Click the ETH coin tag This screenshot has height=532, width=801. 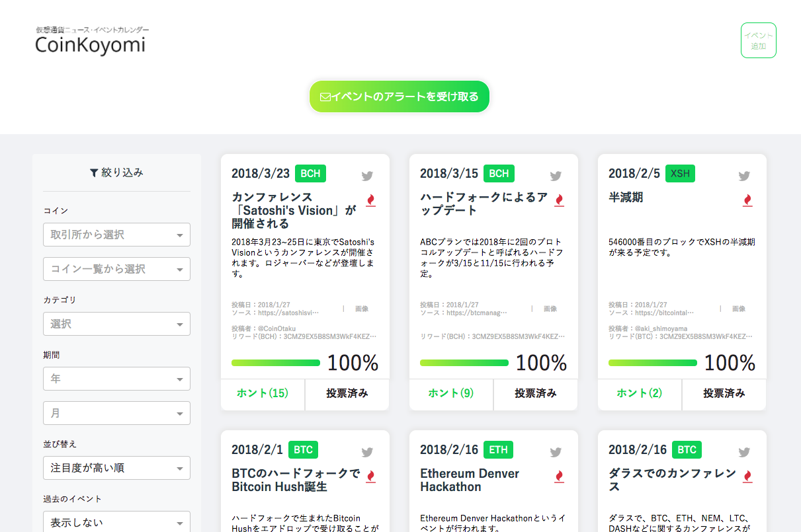click(x=498, y=449)
